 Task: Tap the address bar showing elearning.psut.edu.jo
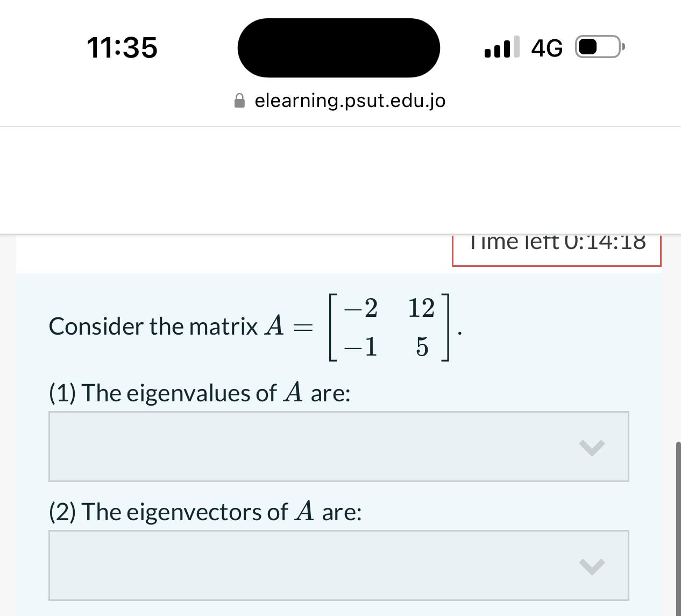351,100
